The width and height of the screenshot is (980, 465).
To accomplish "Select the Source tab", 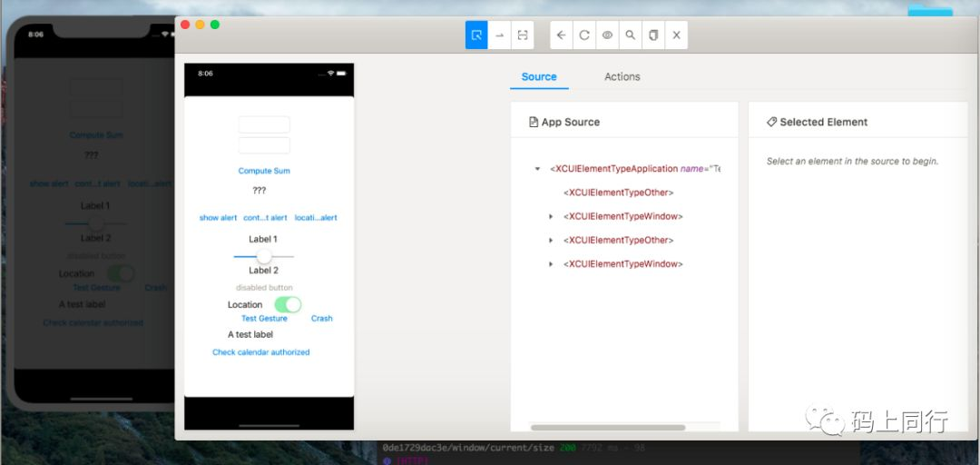I will click(539, 77).
